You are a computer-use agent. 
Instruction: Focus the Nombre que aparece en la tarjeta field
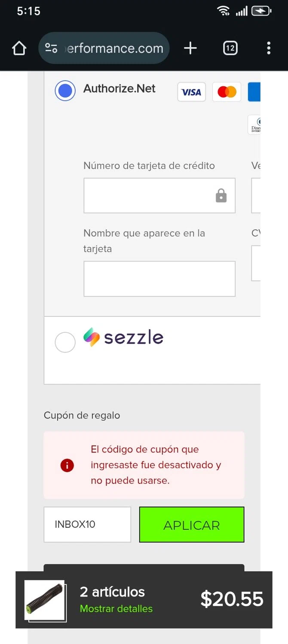[159, 279]
